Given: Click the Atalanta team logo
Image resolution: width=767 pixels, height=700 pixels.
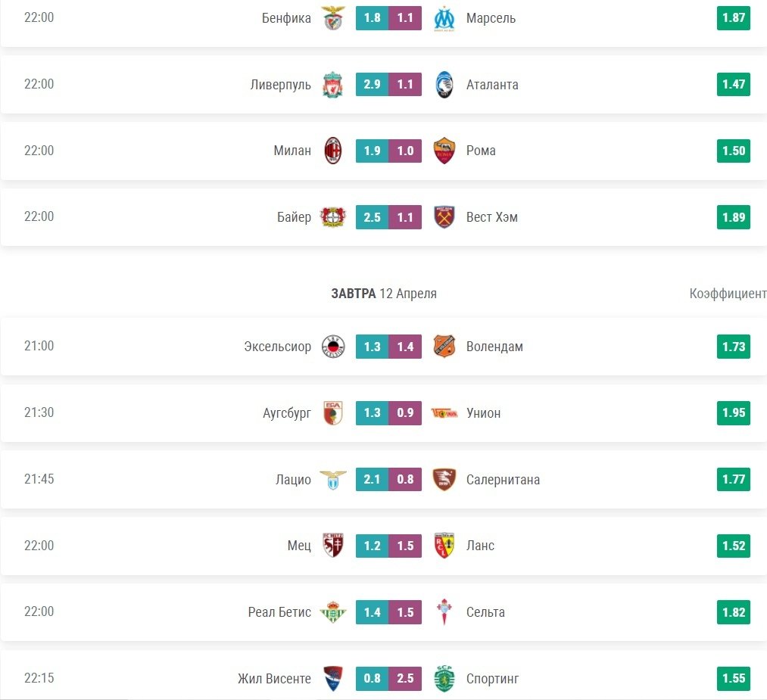Looking at the screenshot, I should 444,85.
